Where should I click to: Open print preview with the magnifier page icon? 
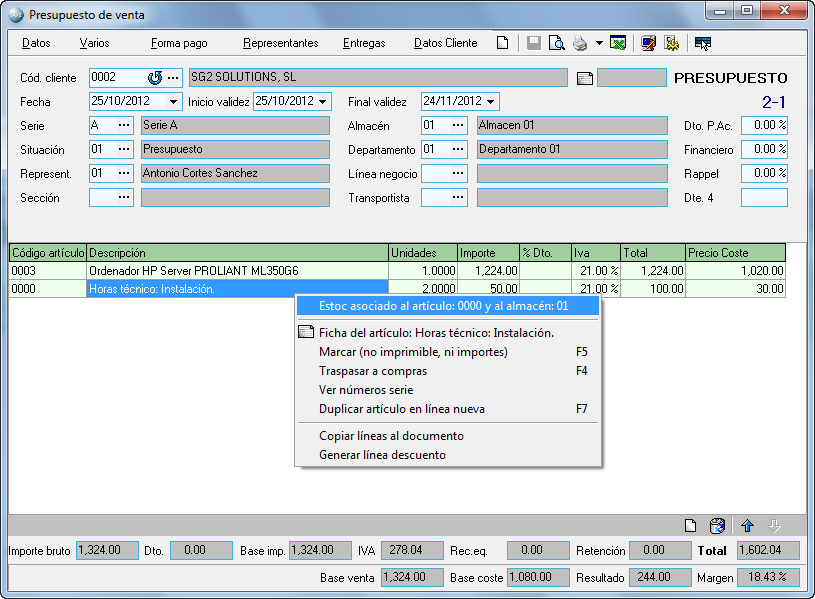(556, 43)
